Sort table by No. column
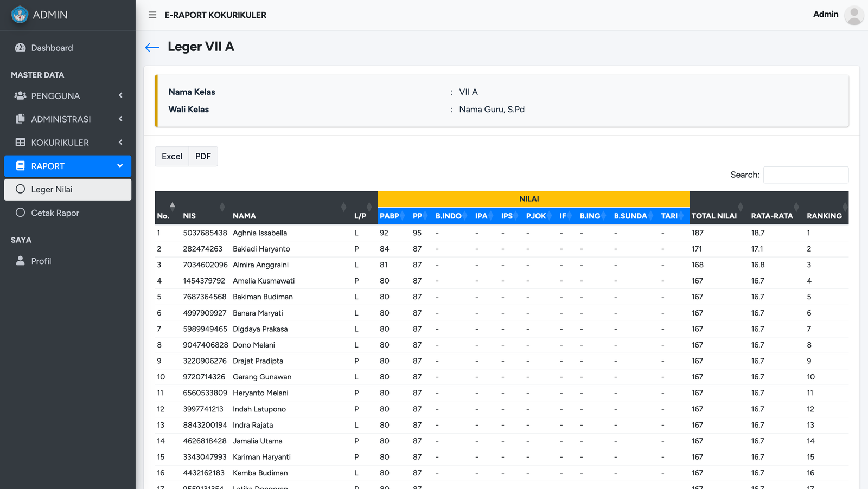868x489 pixels. (167, 208)
